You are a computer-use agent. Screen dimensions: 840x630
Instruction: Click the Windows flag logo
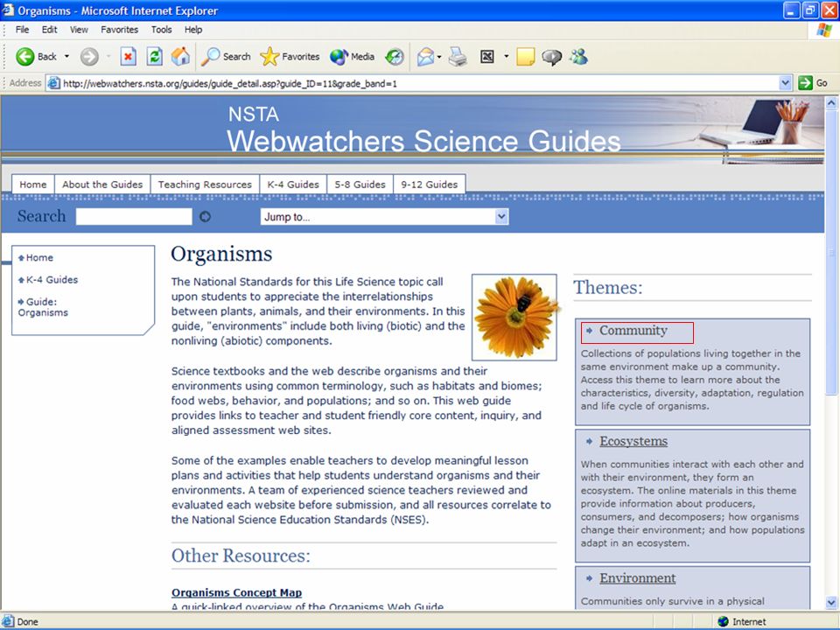(x=824, y=30)
